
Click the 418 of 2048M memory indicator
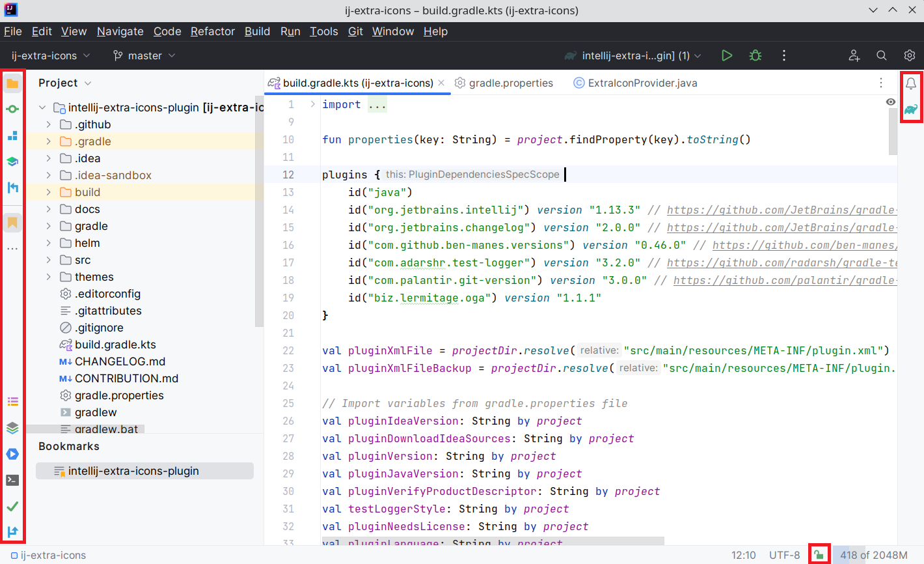click(874, 555)
